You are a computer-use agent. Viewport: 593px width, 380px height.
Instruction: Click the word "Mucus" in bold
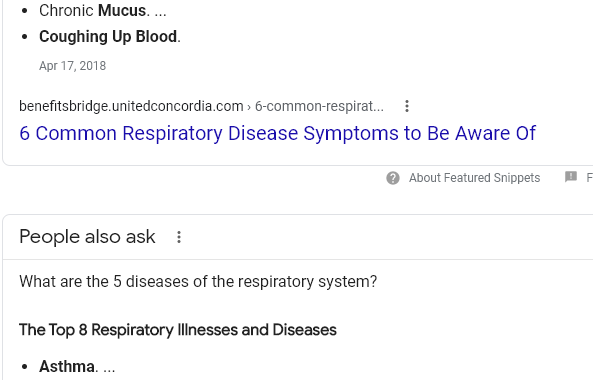click(122, 11)
